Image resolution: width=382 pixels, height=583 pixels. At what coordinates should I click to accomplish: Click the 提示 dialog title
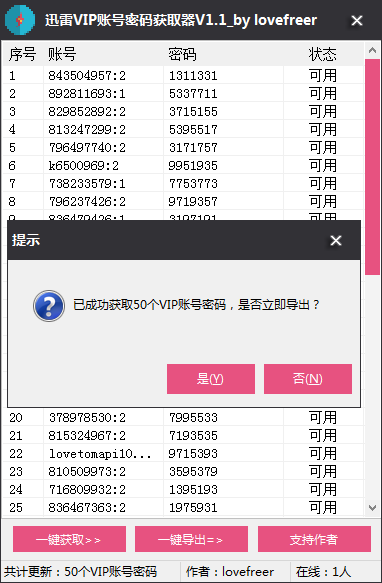coord(26,240)
